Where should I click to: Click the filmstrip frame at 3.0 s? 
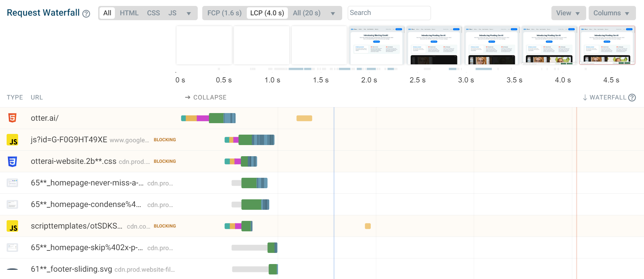tap(492, 45)
